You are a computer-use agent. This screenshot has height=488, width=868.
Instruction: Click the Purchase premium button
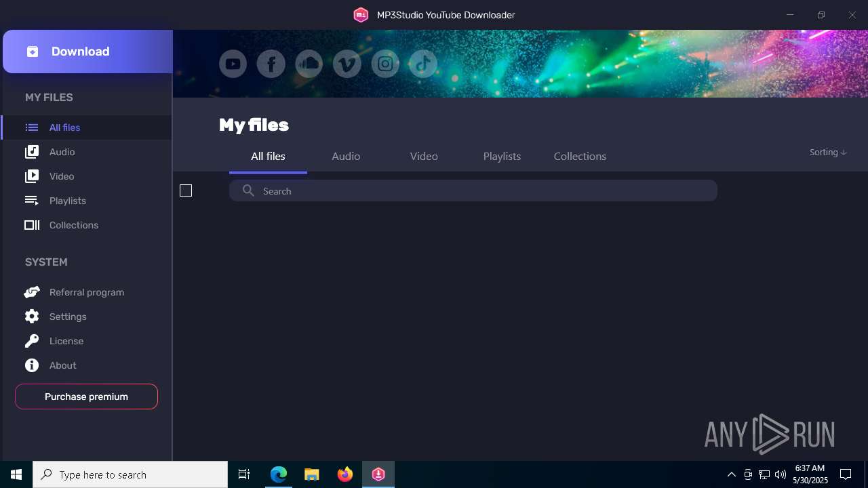click(x=86, y=396)
